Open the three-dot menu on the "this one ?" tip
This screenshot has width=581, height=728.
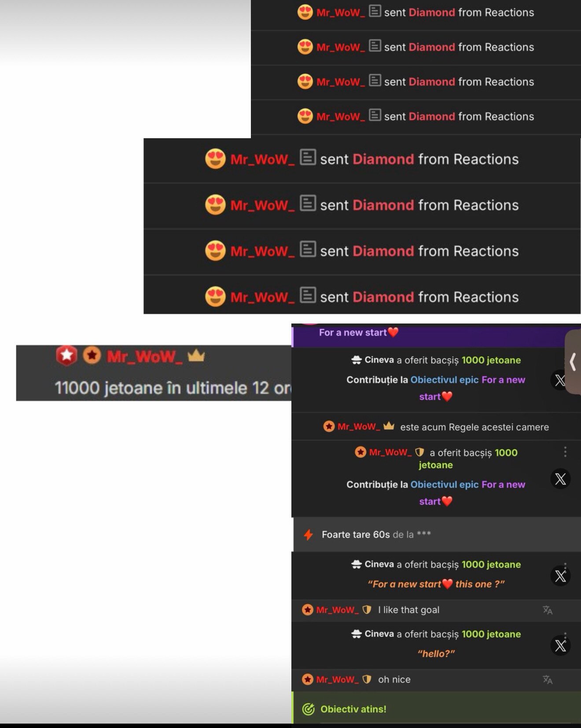(565, 566)
